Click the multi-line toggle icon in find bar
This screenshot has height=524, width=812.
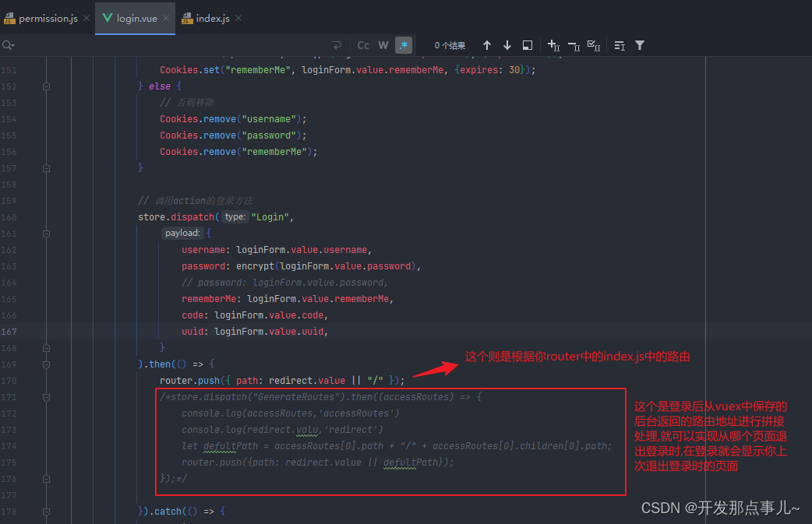pos(620,45)
